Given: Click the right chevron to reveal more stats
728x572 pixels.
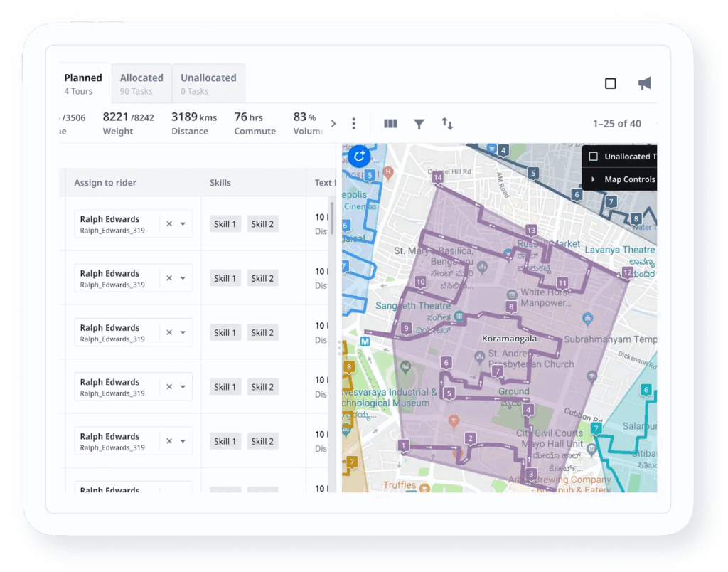Looking at the screenshot, I should click(x=333, y=122).
